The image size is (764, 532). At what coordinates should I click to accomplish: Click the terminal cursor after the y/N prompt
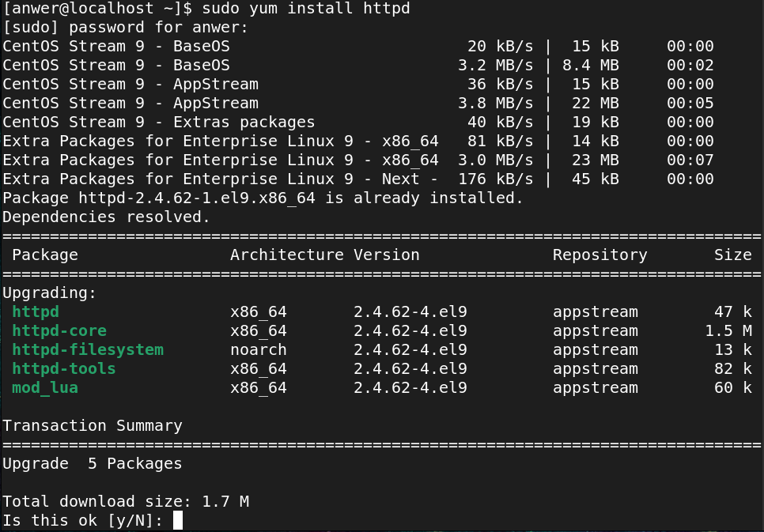pyautogui.click(x=178, y=520)
